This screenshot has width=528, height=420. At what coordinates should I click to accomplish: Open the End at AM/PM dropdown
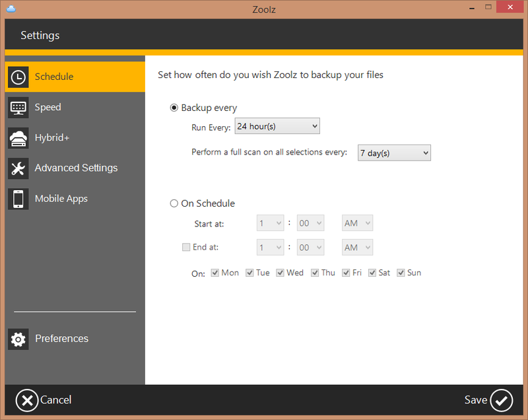[x=357, y=248]
